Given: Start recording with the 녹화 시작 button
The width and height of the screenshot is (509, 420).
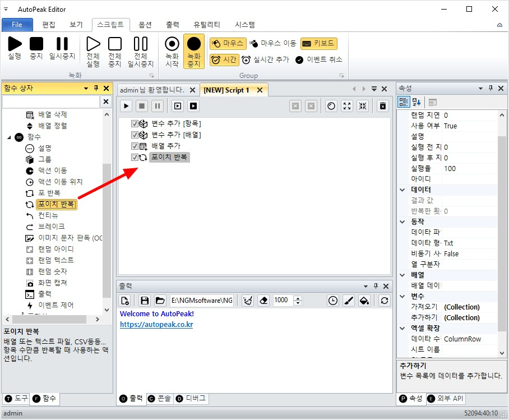Looking at the screenshot, I should click(x=172, y=52).
